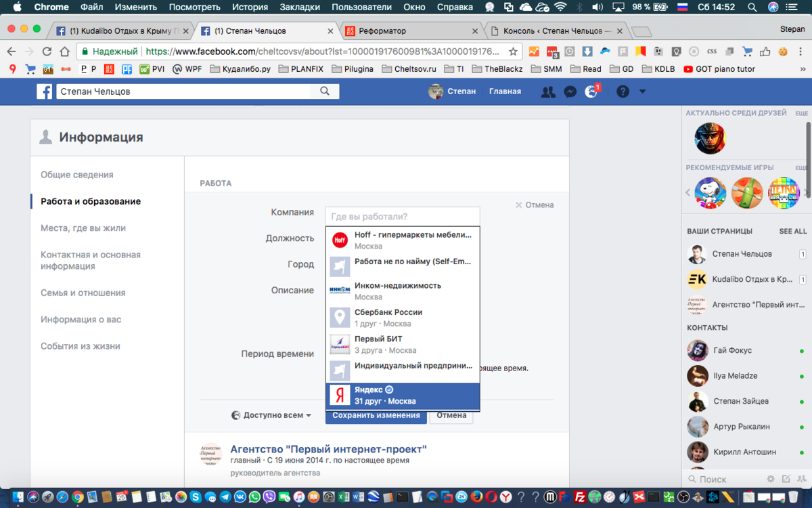Select Hoff - гипермаркеты мебели suggestion
812x508 pixels.
tap(403, 240)
